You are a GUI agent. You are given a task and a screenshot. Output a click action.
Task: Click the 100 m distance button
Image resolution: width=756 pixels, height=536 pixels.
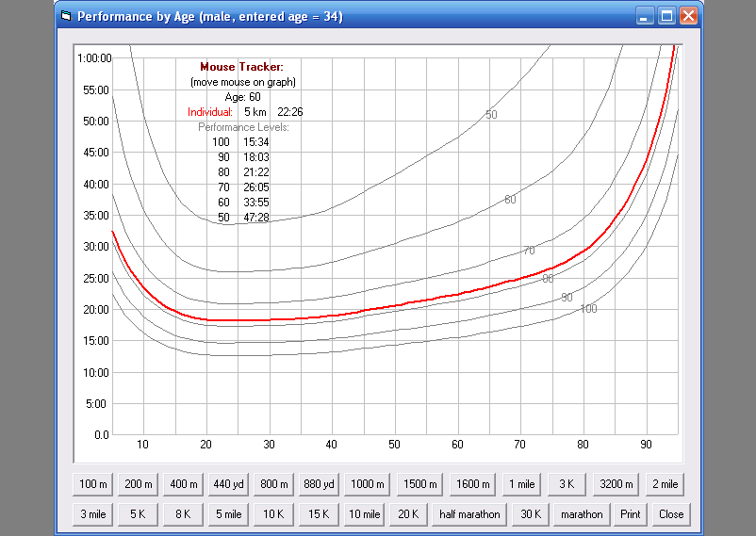click(x=93, y=484)
